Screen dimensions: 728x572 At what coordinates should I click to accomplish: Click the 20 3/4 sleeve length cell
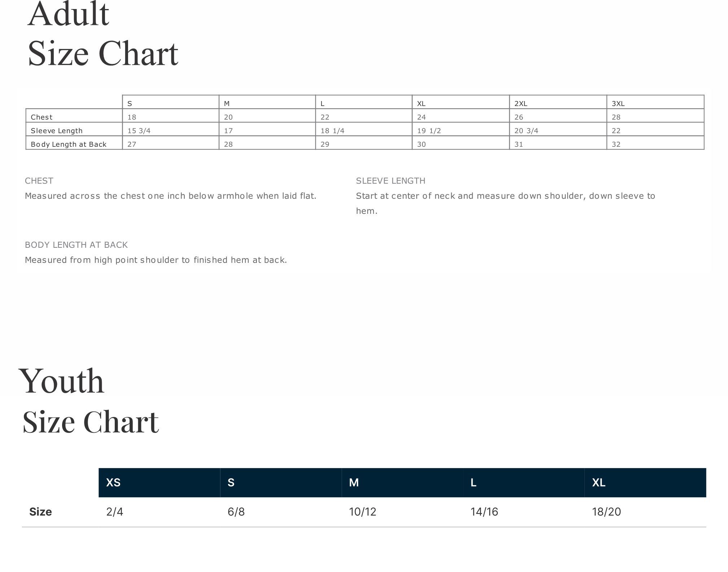tap(526, 131)
